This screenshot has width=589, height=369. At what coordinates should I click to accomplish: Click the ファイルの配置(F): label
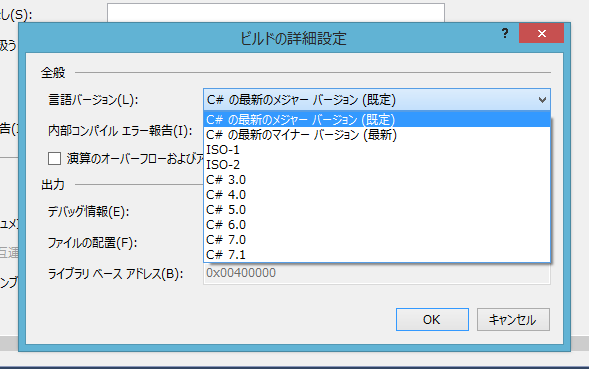(92, 243)
